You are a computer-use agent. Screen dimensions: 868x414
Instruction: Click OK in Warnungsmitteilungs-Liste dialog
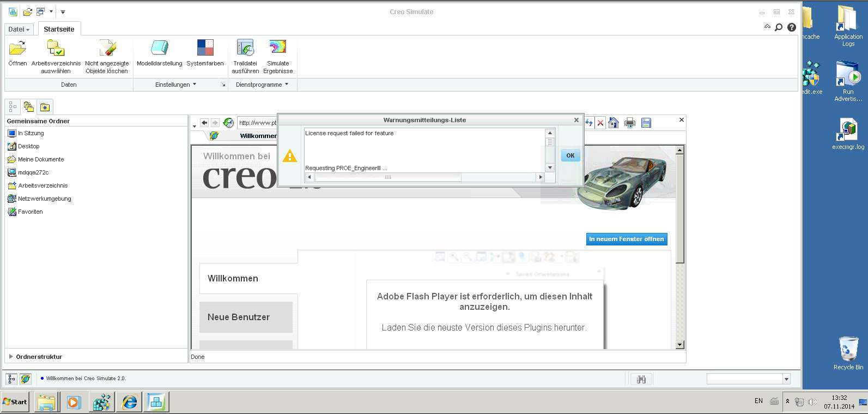570,155
